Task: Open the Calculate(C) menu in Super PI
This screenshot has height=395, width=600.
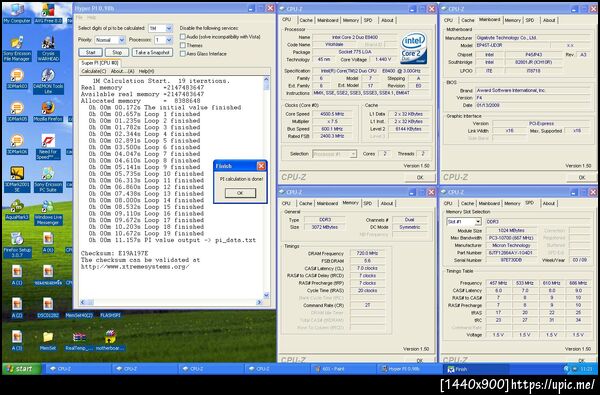Action: (94, 71)
